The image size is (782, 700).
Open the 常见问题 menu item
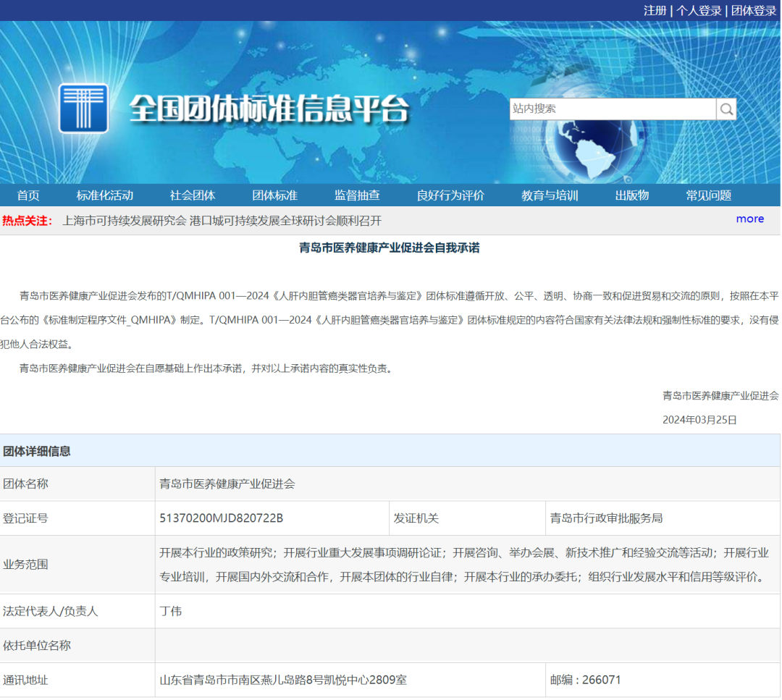[x=708, y=195]
